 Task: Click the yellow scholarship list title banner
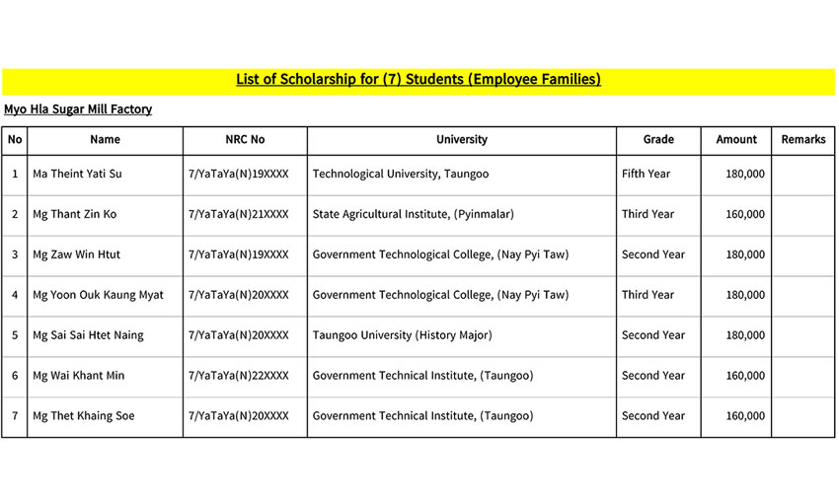click(x=419, y=80)
